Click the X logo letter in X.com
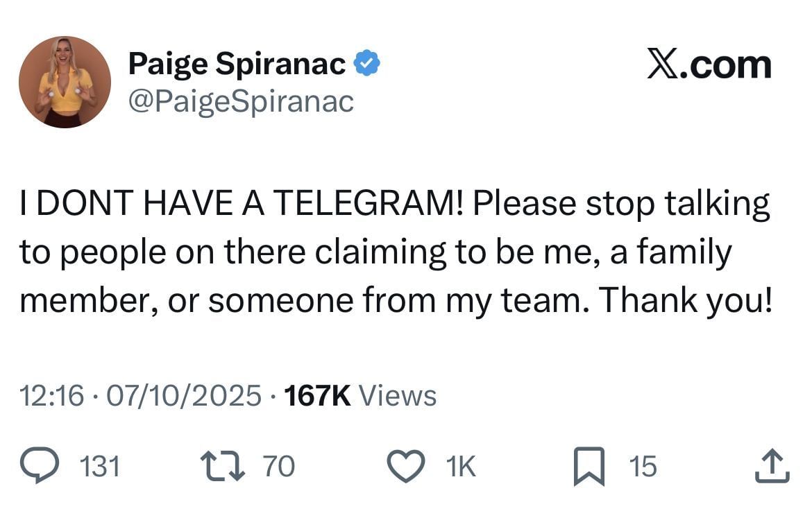 663,64
